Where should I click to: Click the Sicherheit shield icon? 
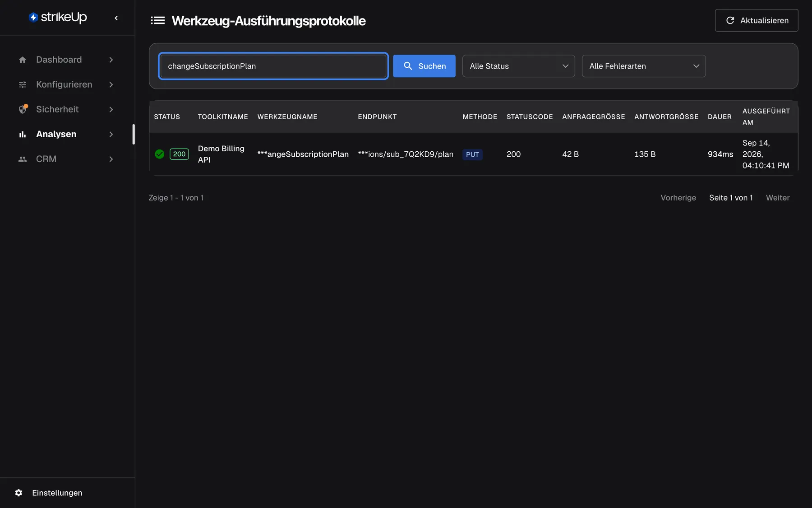click(x=23, y=109)
